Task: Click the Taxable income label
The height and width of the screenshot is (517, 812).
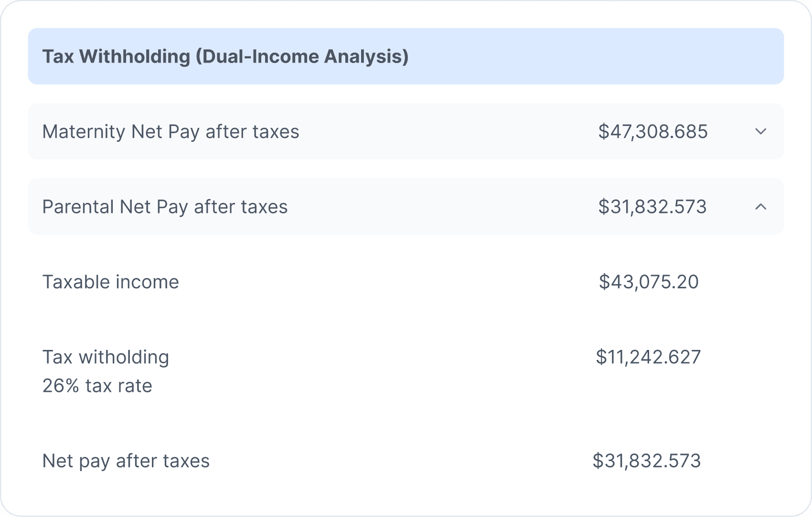Action: (110, 282)
